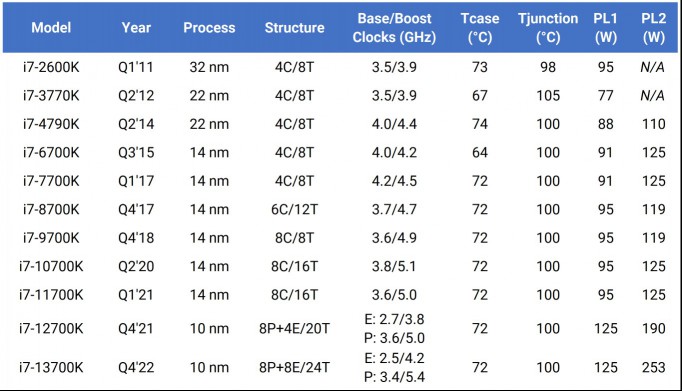The image size is (682, 391).
Task: Click the 6C/12T structure cell
Action: [x=294, y=210]
